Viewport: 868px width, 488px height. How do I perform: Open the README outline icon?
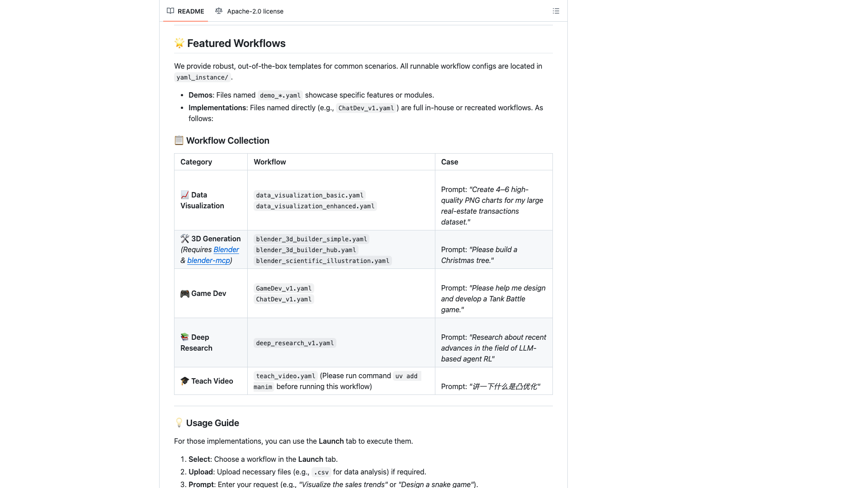point(556,11)
